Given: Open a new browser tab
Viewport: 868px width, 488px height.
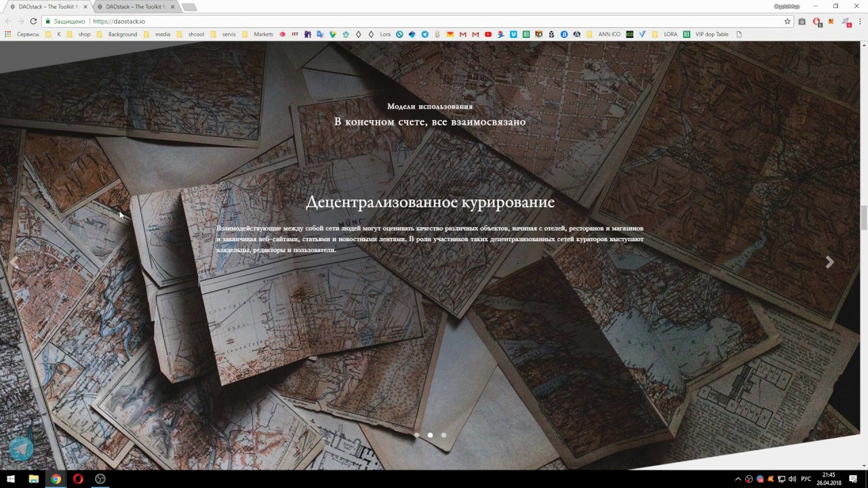Looking at the screenshot, I should 190,7.
